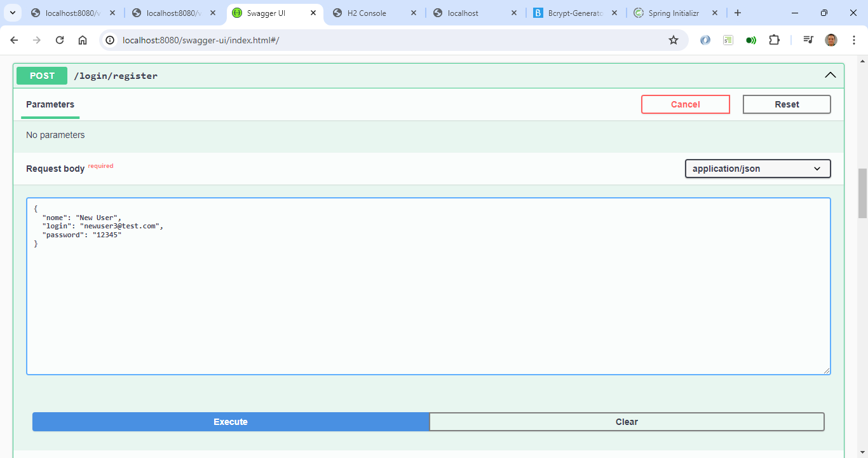The height and width of the screenshot is (458, 868).
Task: Close the Spring Initializr tab
Action: (715, 13)
